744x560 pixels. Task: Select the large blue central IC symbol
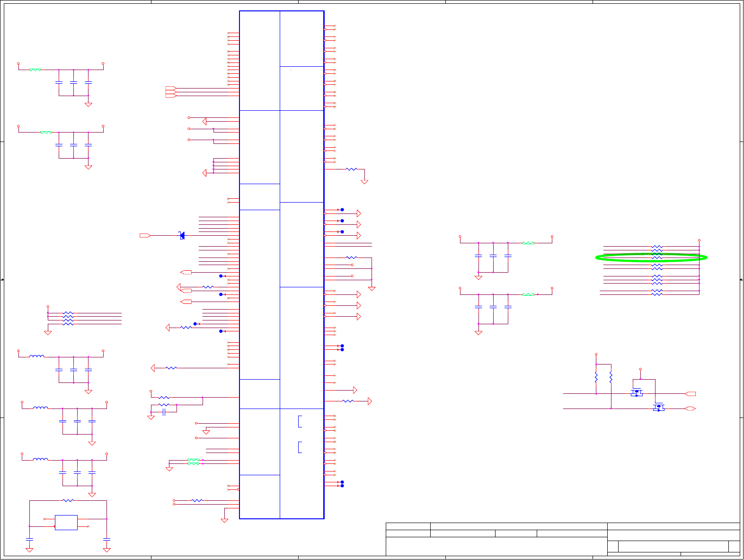tap(282, 265)
